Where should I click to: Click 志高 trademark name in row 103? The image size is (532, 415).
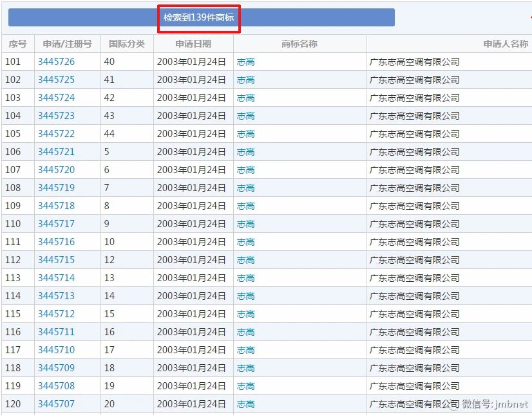245,98
